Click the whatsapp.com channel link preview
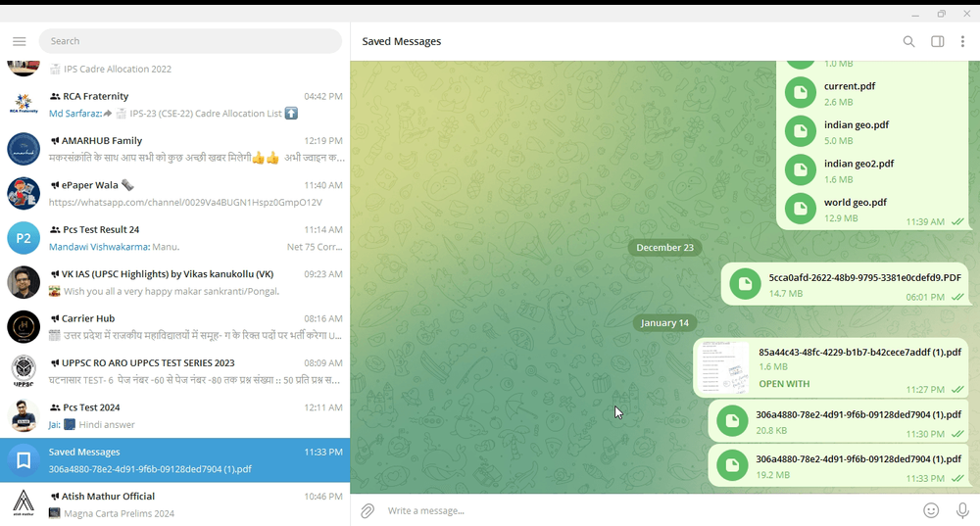Screen dimensions: 980x526 click(x=185, y=202)
